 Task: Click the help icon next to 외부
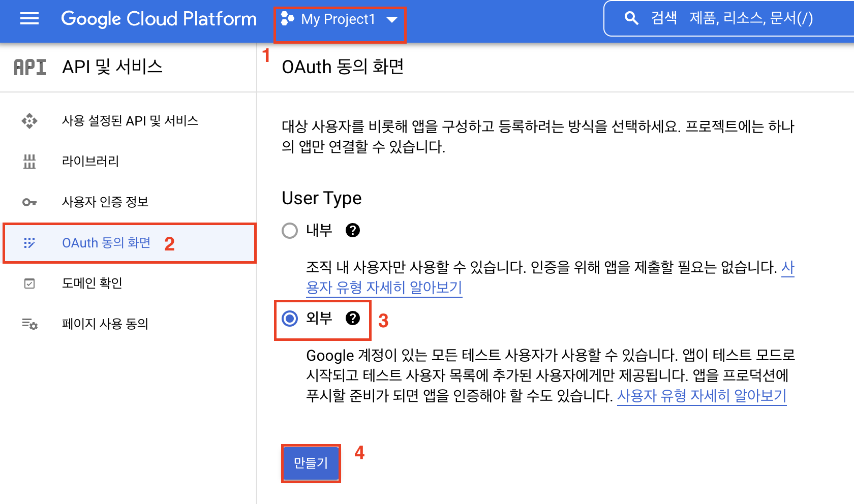353,319
